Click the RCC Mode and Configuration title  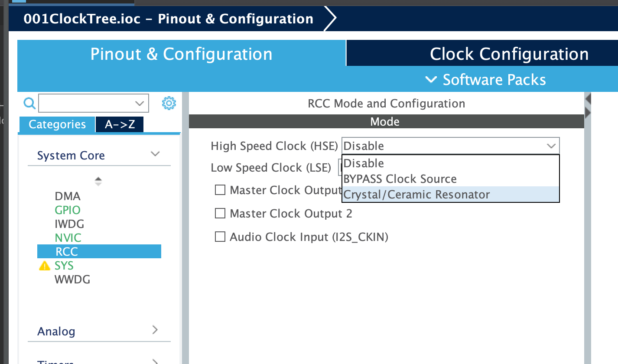tap(386, 104)
